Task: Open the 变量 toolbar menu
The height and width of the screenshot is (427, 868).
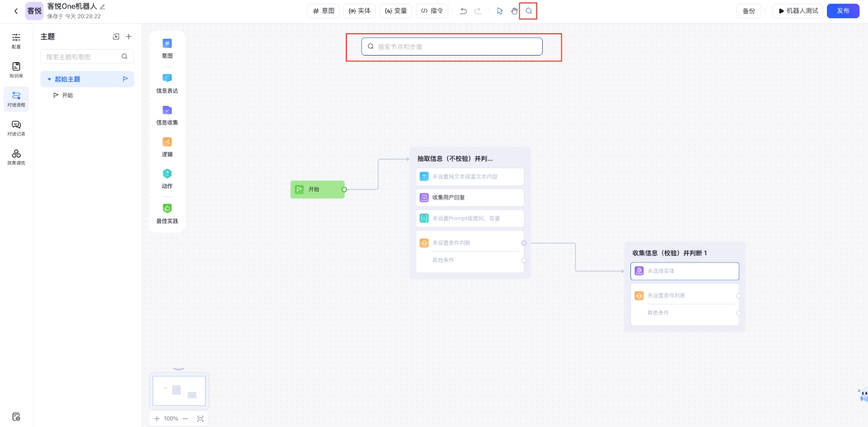Action: click(396, 11)
